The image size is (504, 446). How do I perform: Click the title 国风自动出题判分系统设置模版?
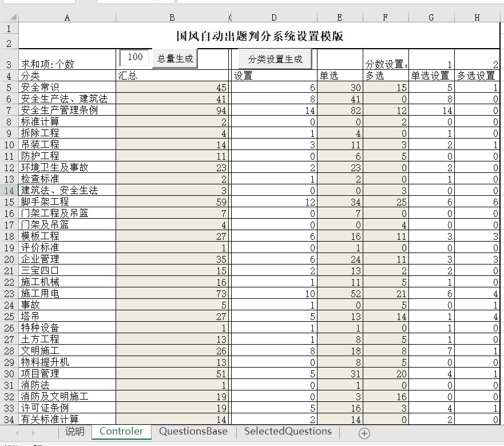click(259, 35)
